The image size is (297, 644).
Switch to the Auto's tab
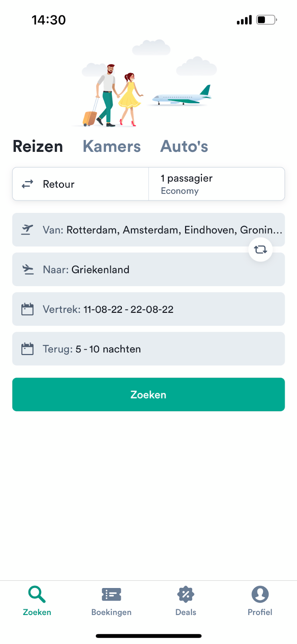click(x=184, y=147)
